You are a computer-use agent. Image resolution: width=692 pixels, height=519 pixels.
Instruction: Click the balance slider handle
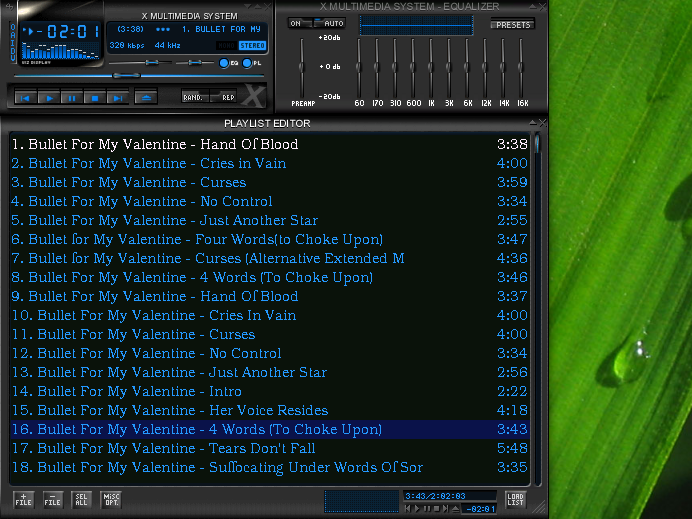(195, 63)
